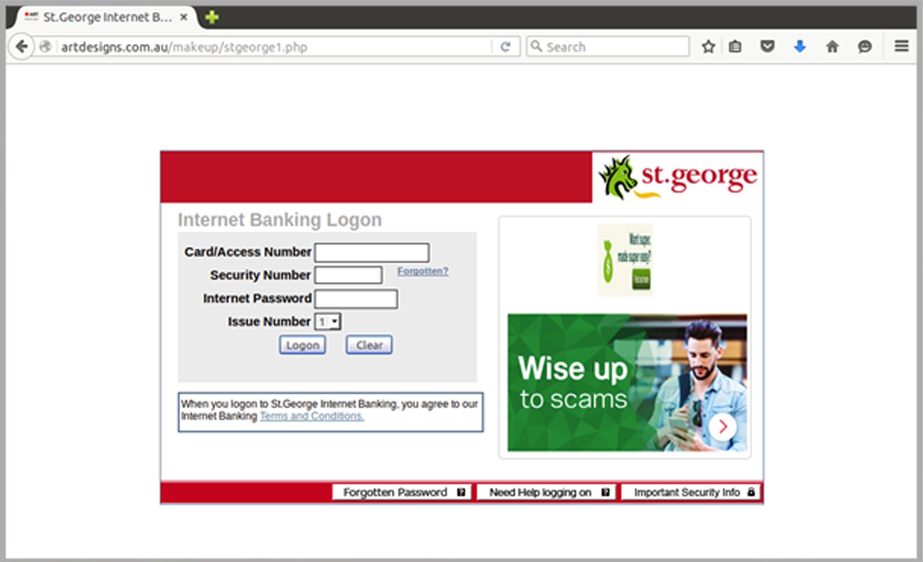Click the reload/refresh page icon
This screenshot has width=924, height=562.
[505, 46]
